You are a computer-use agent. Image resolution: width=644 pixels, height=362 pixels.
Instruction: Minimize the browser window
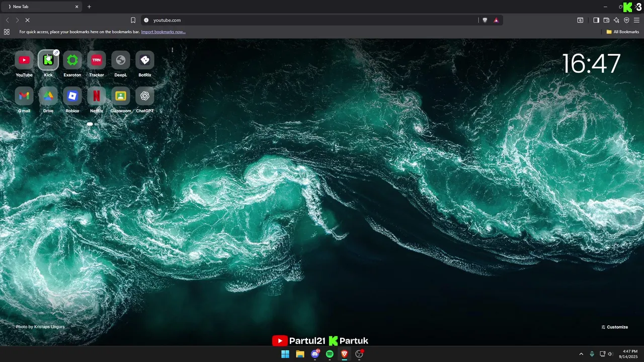click(x=605, y=7)
